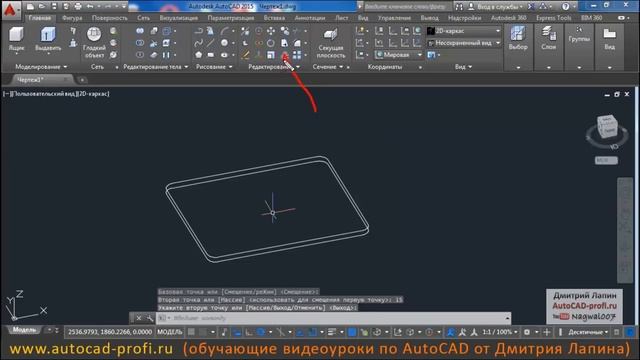
Task: Select the Polygon tool in Рисование panel
Action: pyautogui.click(x=198, y=55)
